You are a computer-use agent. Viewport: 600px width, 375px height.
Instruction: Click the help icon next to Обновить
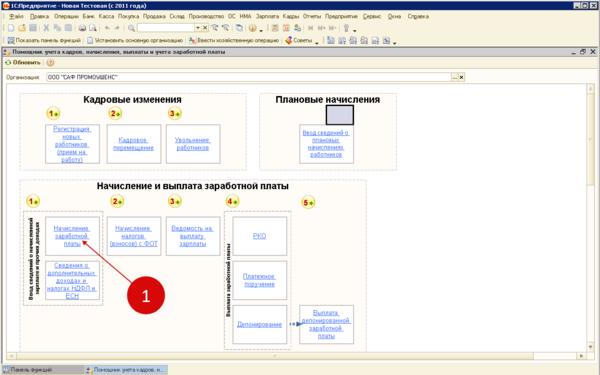coord(50,62)
